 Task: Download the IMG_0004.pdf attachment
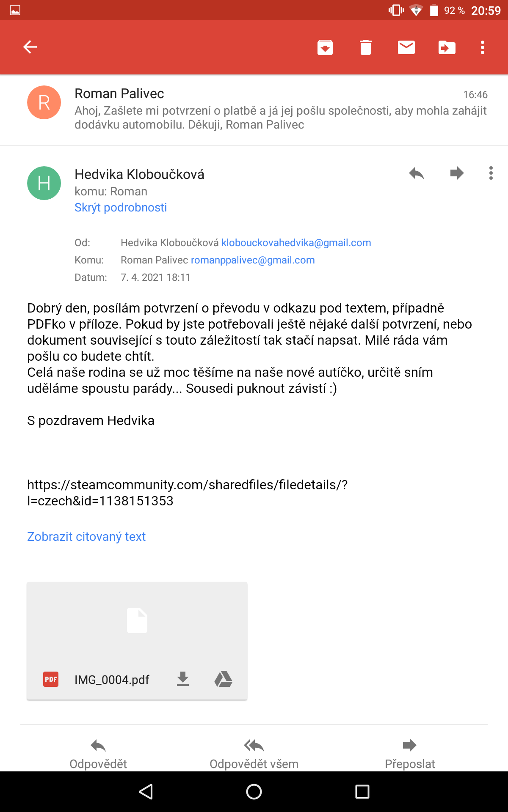coord(183,679)
